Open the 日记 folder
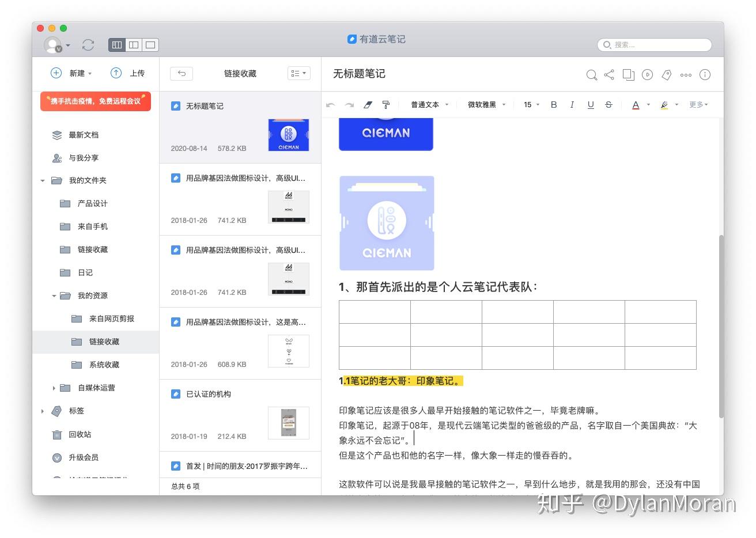The image size is (756, 538). (85, 272)
